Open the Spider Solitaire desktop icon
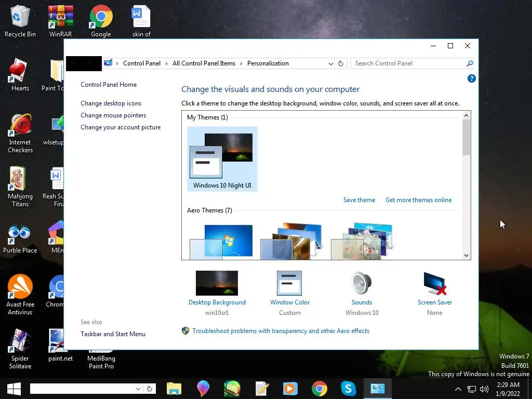Viewport: 532px width, 399px height. 20,349
